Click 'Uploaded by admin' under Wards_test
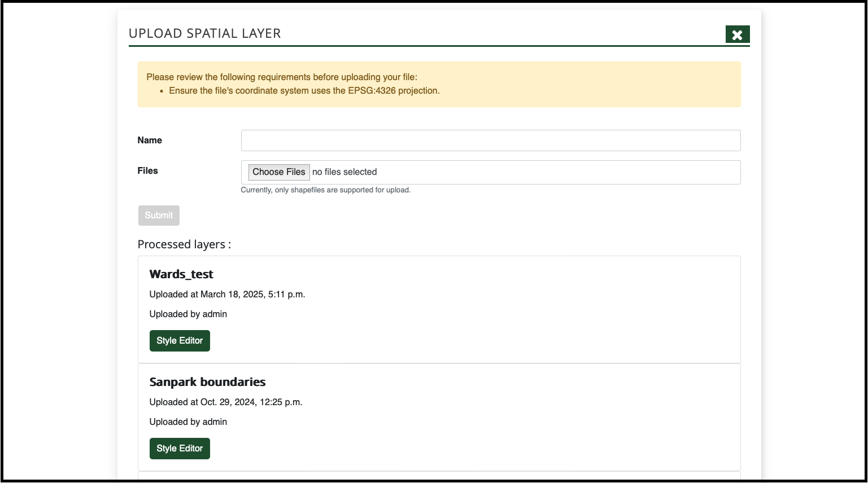868x483 pixels. 188,314
